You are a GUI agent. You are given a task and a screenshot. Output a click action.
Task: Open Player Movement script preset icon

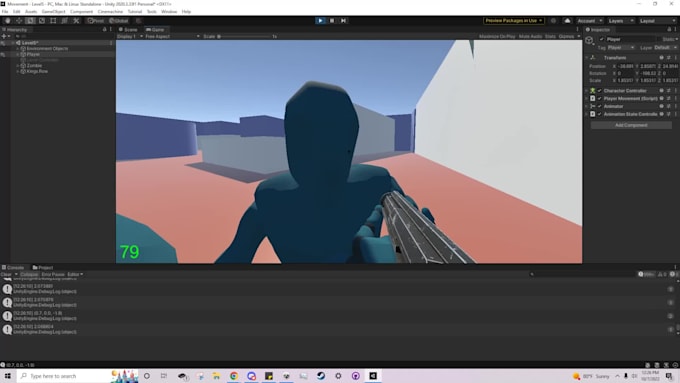(668, 98)
